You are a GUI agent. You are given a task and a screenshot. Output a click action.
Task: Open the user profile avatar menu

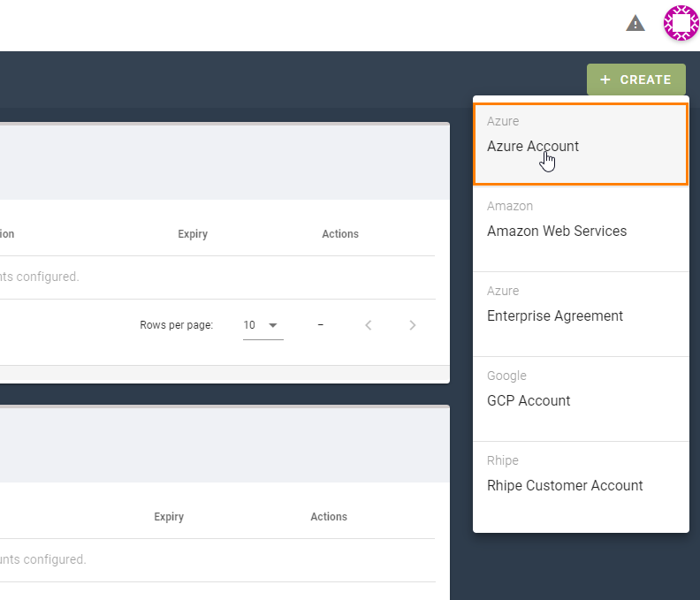(681, 23)
